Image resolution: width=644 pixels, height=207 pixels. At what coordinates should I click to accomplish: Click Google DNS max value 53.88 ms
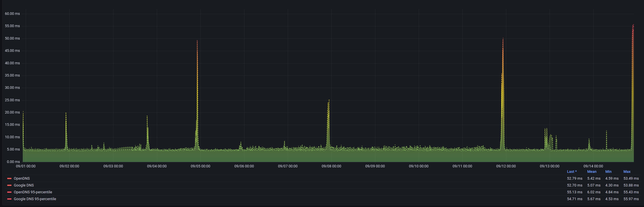(631, 185)
